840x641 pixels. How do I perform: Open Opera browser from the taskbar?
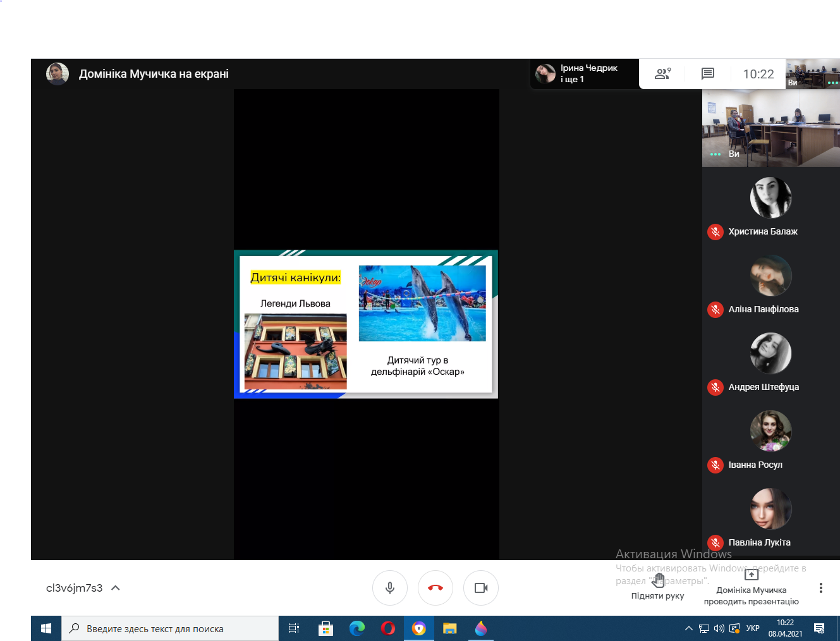[x=388, y=628]
